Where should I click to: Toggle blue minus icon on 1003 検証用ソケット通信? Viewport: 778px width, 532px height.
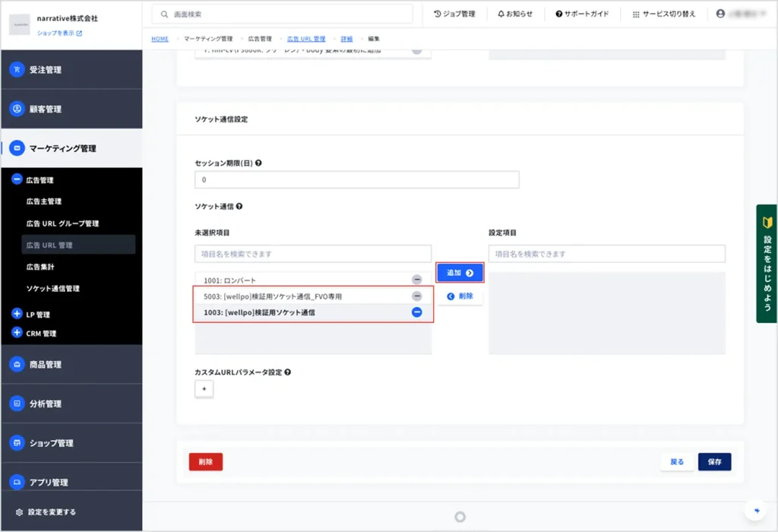pyautogui.click(x=416, y=312)
